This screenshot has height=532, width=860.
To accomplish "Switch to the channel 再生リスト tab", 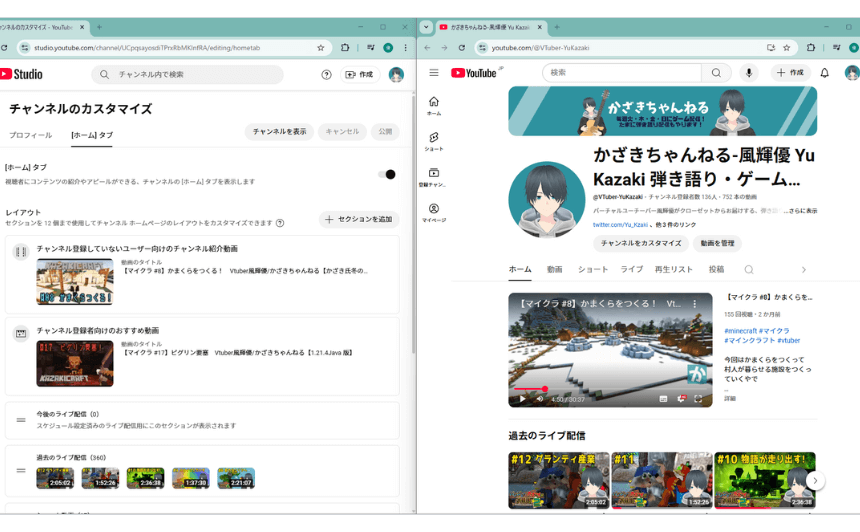I will coord(674,269).
